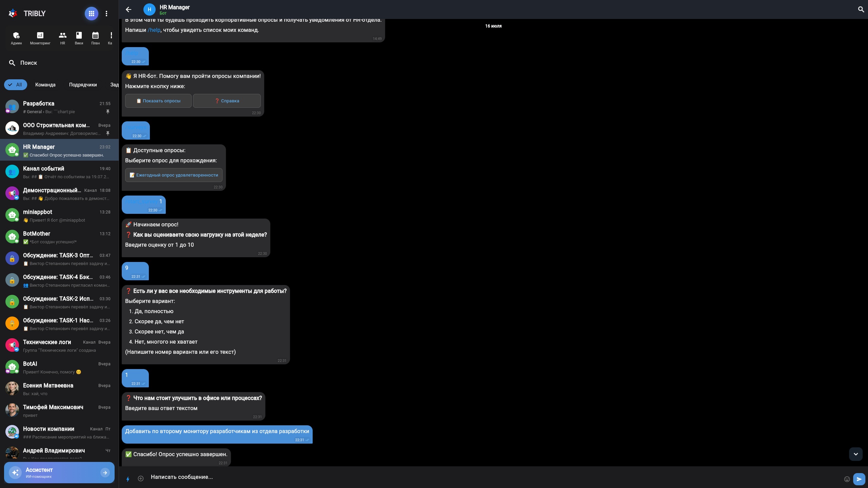The height and width of the screenshot is (488, 868).
Task: Switch to the Команда filter tab
Action: 45,85
